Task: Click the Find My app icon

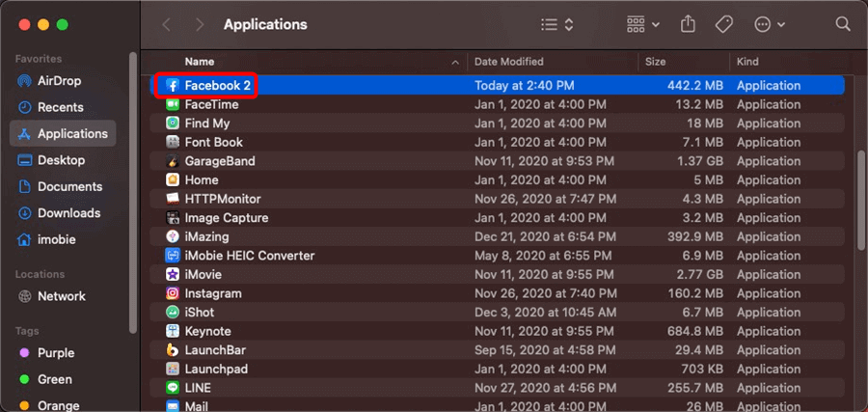Action: click(x=173, y=124)
